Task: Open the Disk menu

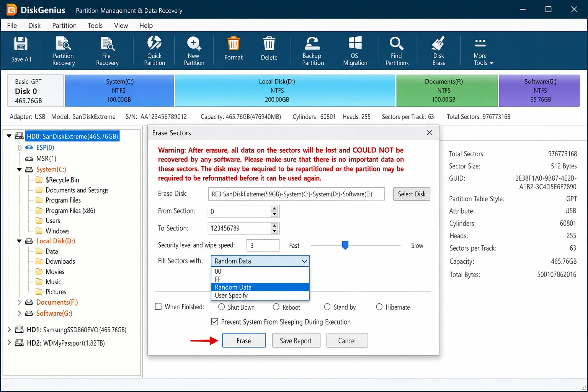Action: coord(34,25)
